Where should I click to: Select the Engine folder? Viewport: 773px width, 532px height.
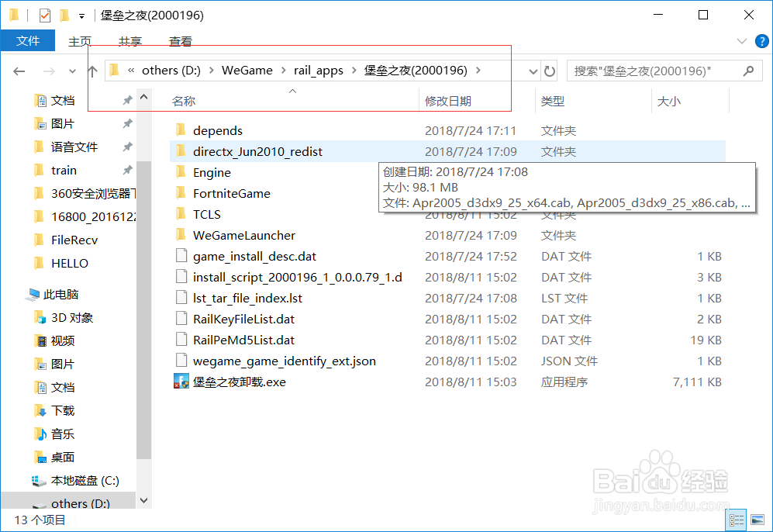coord(212,173)
